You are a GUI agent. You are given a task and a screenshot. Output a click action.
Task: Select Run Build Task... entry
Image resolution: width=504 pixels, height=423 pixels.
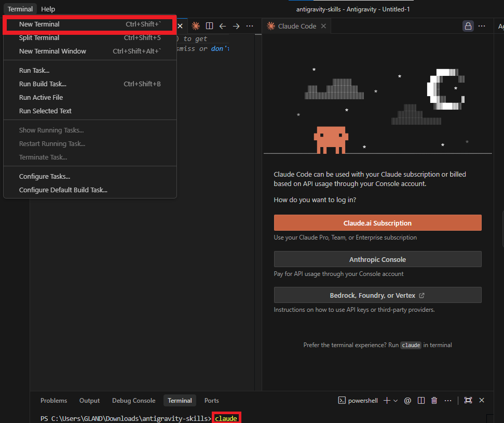click(90, 84)
